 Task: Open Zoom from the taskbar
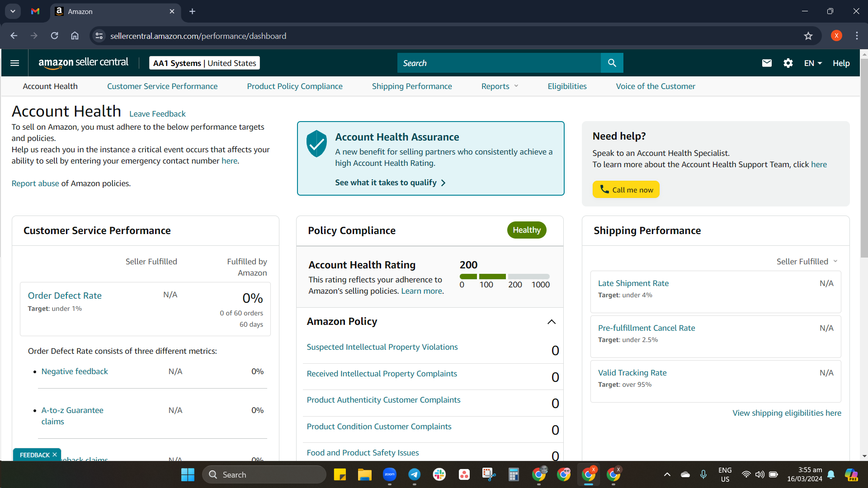tap(389, 474)
